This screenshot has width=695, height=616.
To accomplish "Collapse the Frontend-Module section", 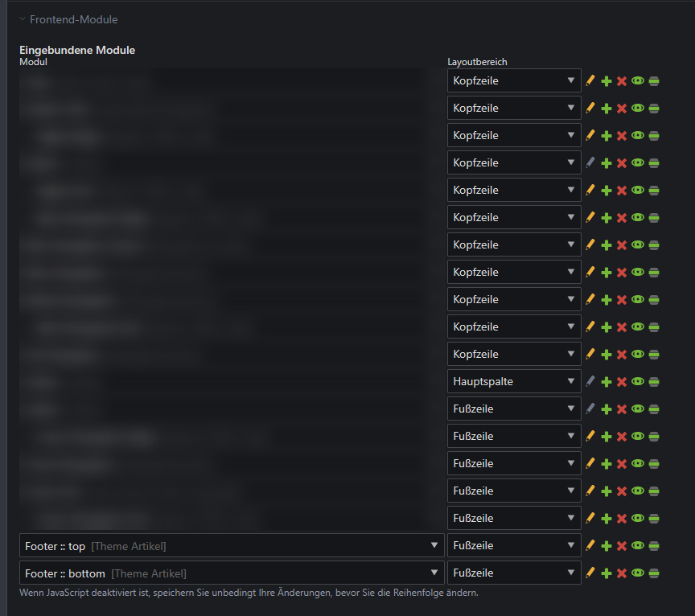I will pyautogui.click(x=68, y=19).
